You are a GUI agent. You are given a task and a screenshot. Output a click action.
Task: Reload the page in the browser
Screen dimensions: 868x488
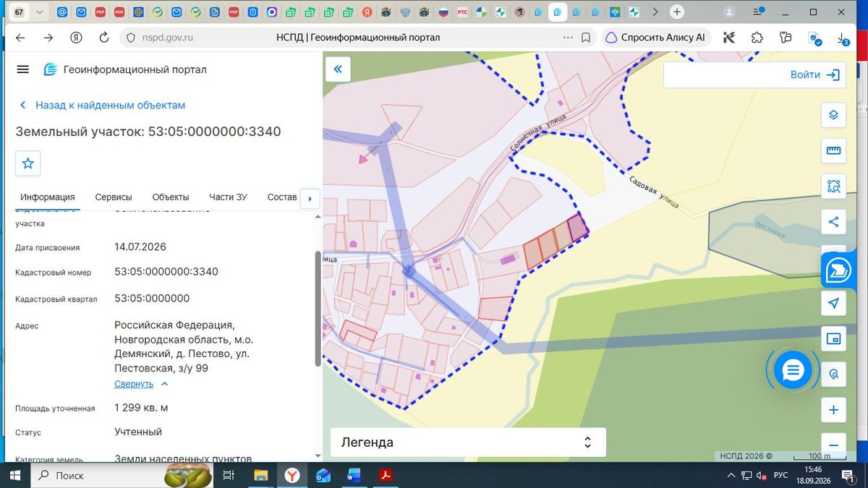(103, 38)
